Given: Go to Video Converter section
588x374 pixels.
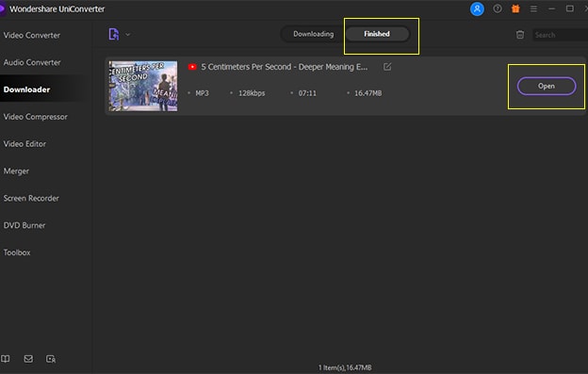Looking at the screenshot, I should (x=32, y=35).
